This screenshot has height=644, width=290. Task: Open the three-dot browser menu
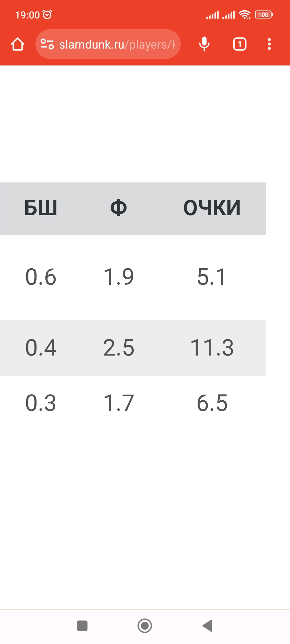tap(269, 44)
